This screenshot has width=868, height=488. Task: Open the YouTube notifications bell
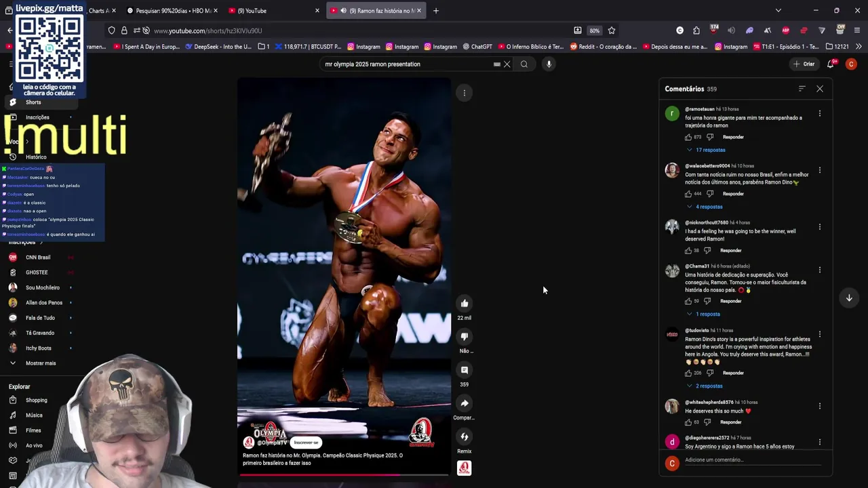click(x=831, y=64)
